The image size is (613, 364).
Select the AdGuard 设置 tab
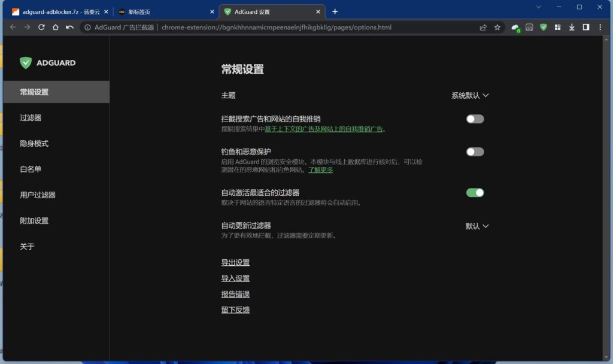(x=272, y=12)
